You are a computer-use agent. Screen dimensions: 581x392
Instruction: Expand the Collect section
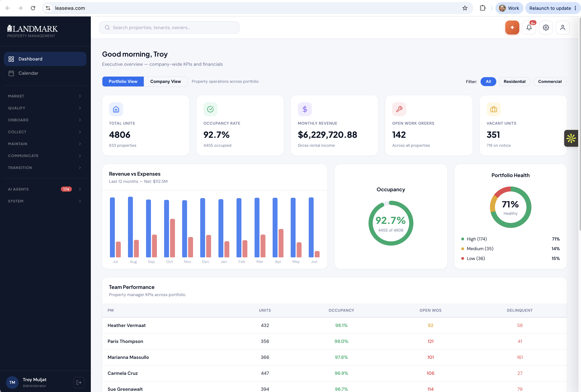(45, 132)
